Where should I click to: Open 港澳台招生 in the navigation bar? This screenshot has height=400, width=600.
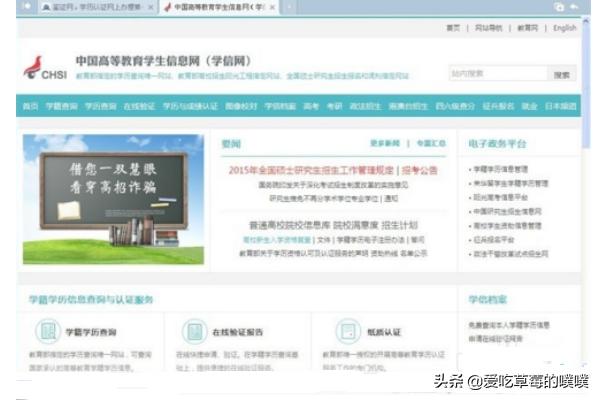tap(408, 106)
